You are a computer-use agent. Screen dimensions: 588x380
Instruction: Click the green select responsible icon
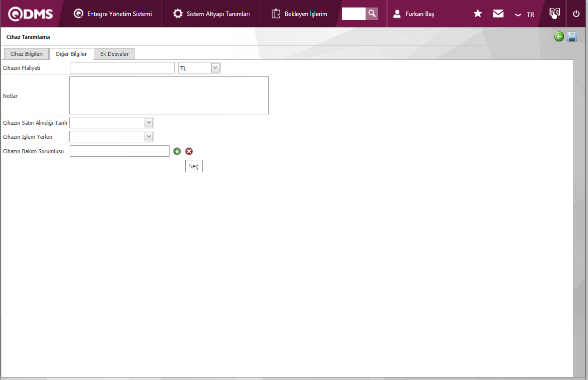[x=177, y=151]
